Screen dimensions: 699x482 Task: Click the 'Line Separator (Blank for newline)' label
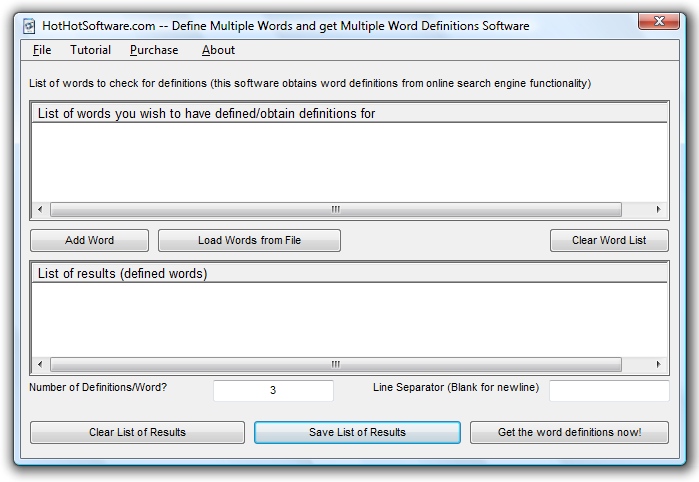(x=456, y=387)
